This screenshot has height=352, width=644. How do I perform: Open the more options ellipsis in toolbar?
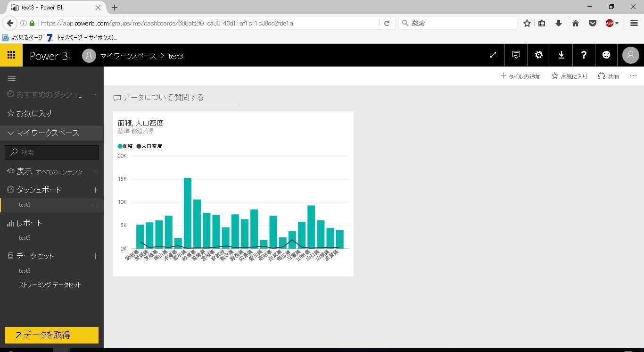point(633,76)
